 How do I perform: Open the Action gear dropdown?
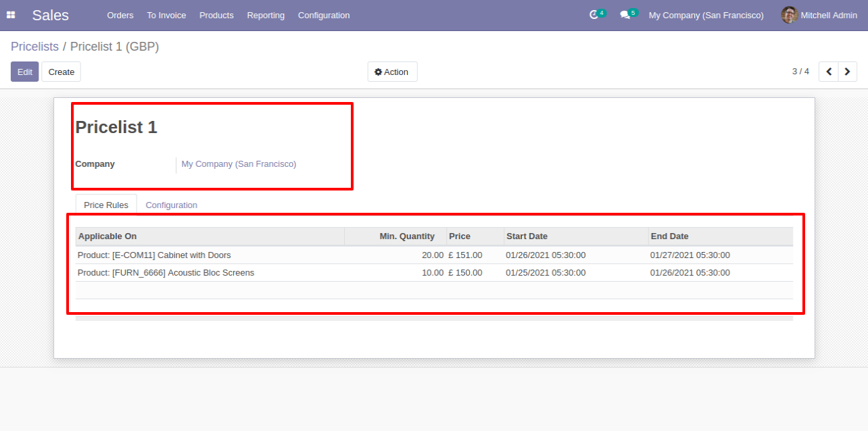[392, 72]
